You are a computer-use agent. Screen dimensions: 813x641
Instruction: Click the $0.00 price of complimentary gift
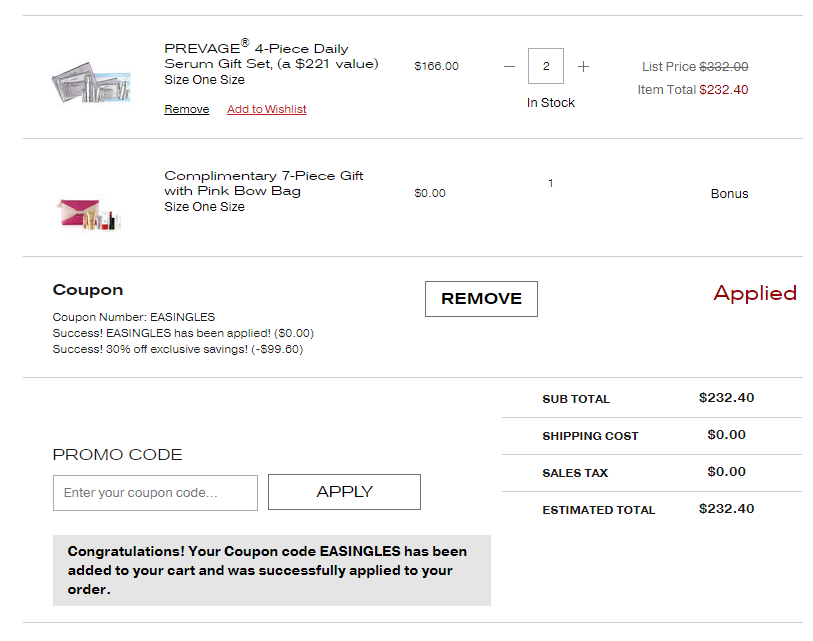[x=430, y=193]
